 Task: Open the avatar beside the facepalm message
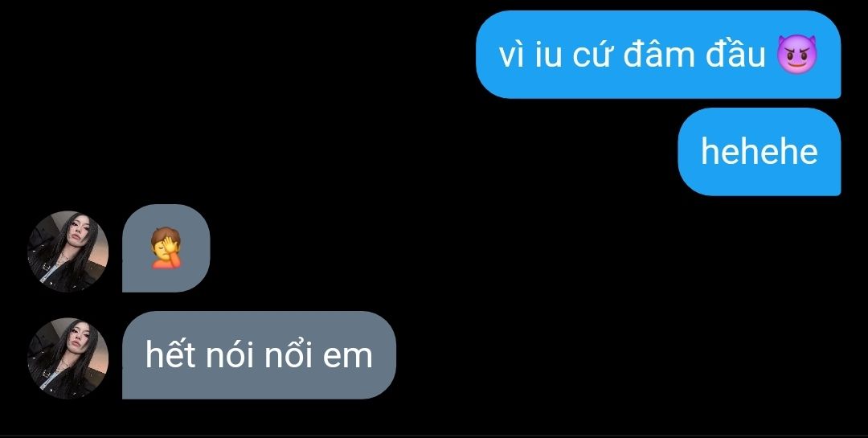[68, 252]
